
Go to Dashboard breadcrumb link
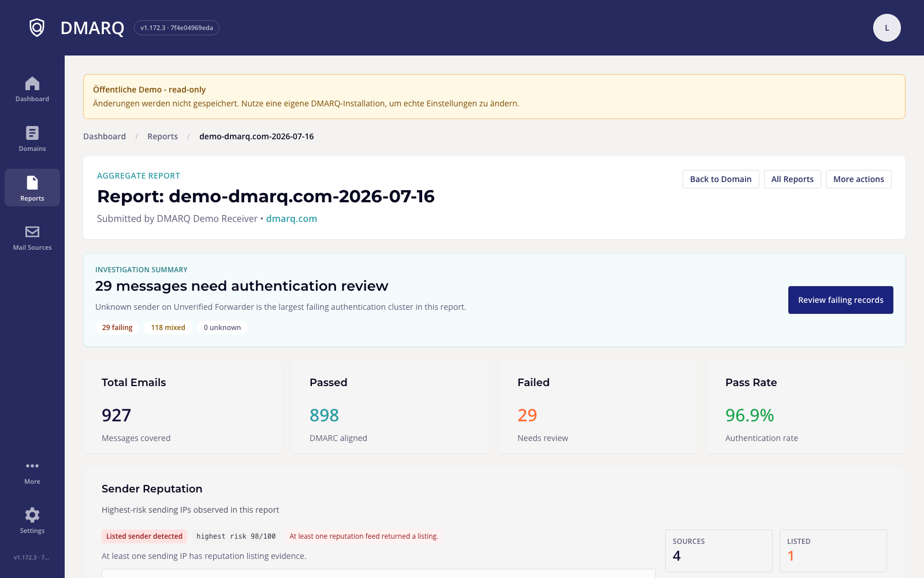pos(105,136)
